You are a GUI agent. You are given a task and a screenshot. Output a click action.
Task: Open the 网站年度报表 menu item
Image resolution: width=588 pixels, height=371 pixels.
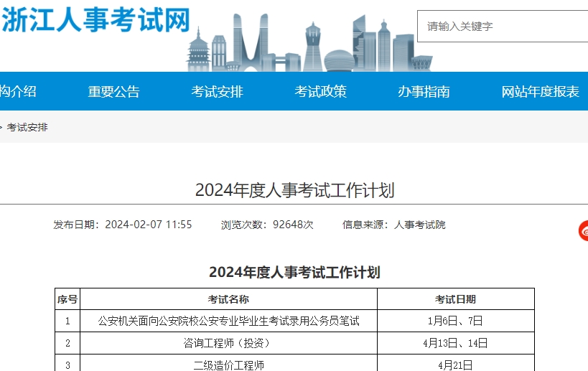coord(540,92)
